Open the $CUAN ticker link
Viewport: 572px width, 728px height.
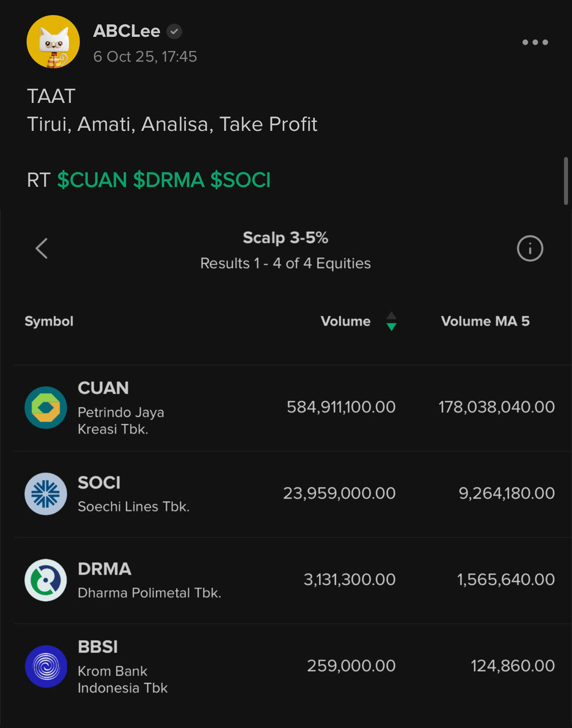[92, 180]
